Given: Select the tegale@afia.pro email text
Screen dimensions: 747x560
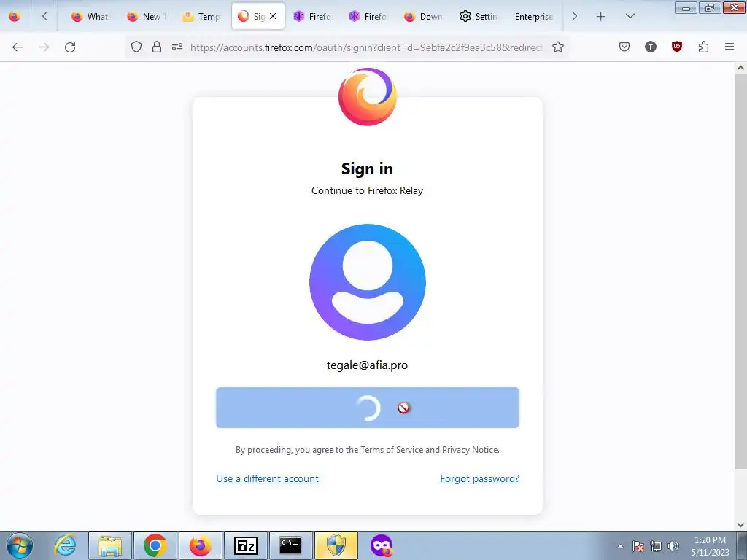Looking at the screenshot, I should (368, 365).
